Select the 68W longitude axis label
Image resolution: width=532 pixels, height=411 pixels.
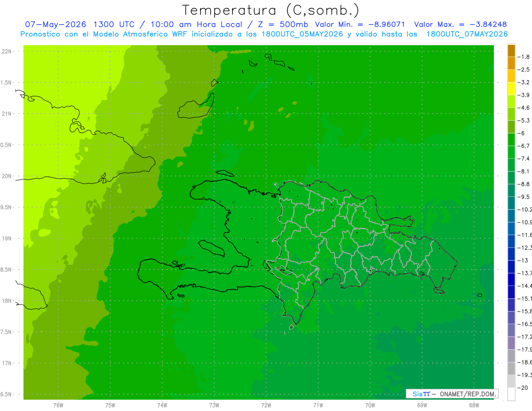[x=473, y=405]
